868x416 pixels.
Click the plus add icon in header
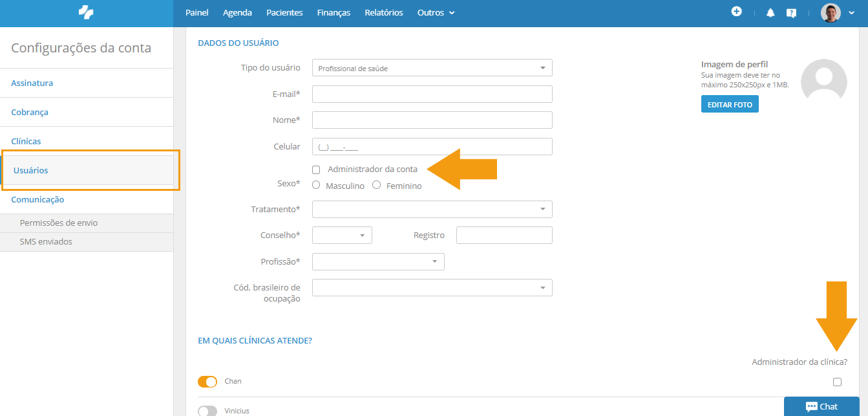click(736, 12)
